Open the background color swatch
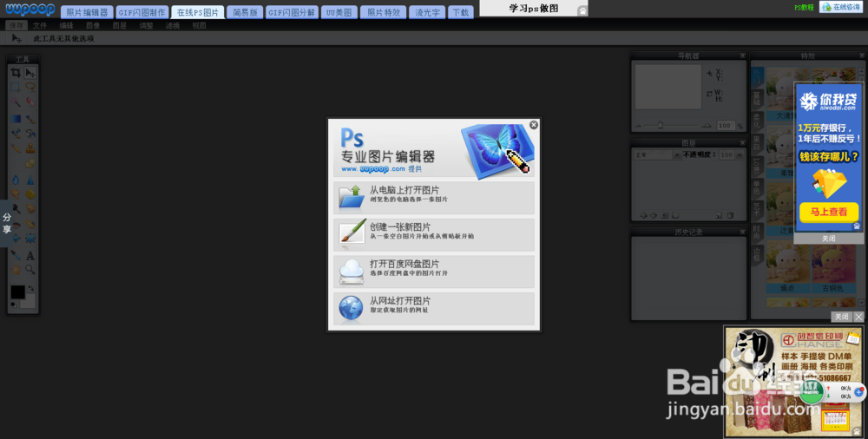This screenshot has width=868, height=439. [x=29, y=302]
